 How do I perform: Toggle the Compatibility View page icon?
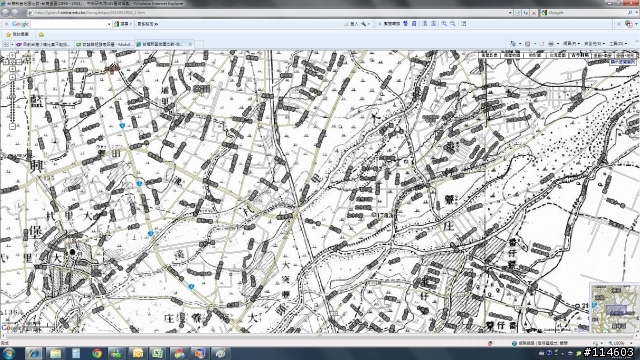pos(518,13)
